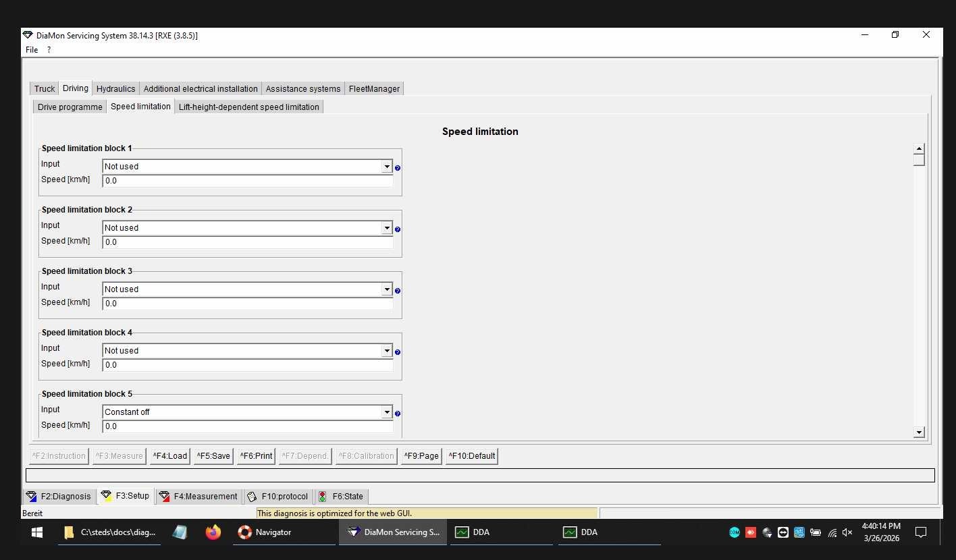Click the DiaMon diamond icon in title bar
Screen dimensions: 956x560
(28, 35)
